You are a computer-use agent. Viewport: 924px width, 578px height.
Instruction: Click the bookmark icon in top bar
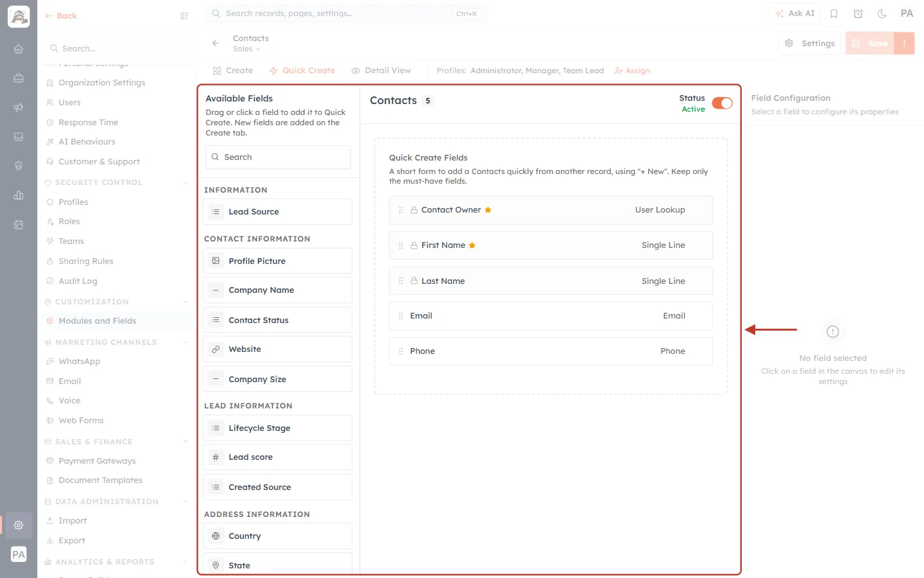834,13
